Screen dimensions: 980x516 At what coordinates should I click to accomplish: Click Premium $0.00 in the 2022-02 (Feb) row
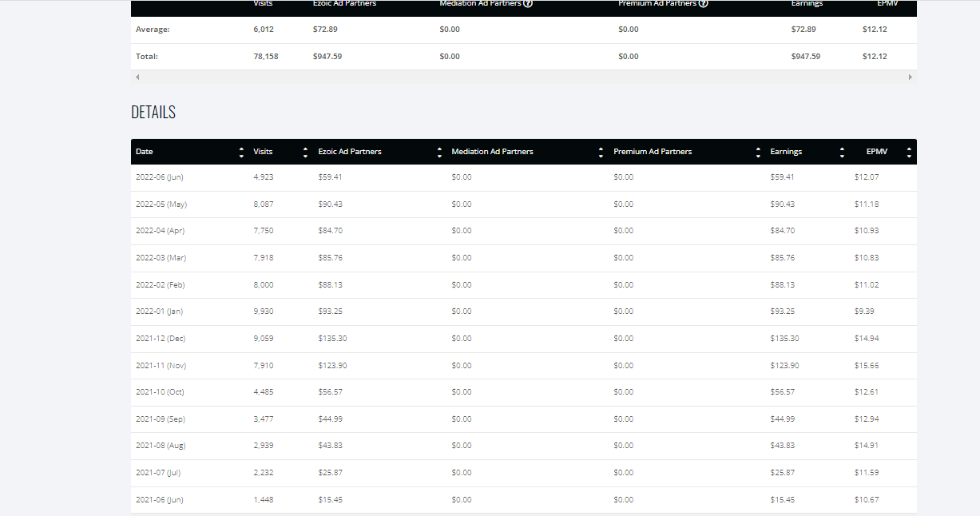pyautogui.click(x=624, y=285)
